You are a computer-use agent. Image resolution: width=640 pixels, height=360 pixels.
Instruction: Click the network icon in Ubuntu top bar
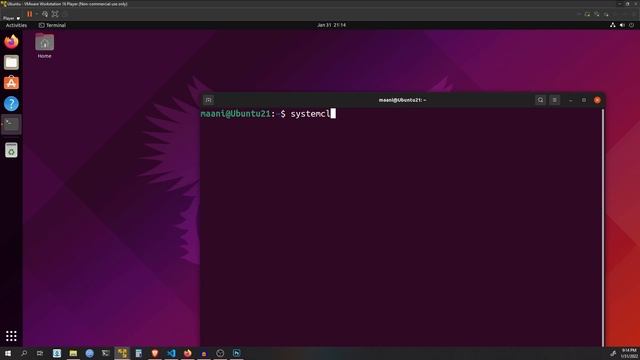coord(613,25)
